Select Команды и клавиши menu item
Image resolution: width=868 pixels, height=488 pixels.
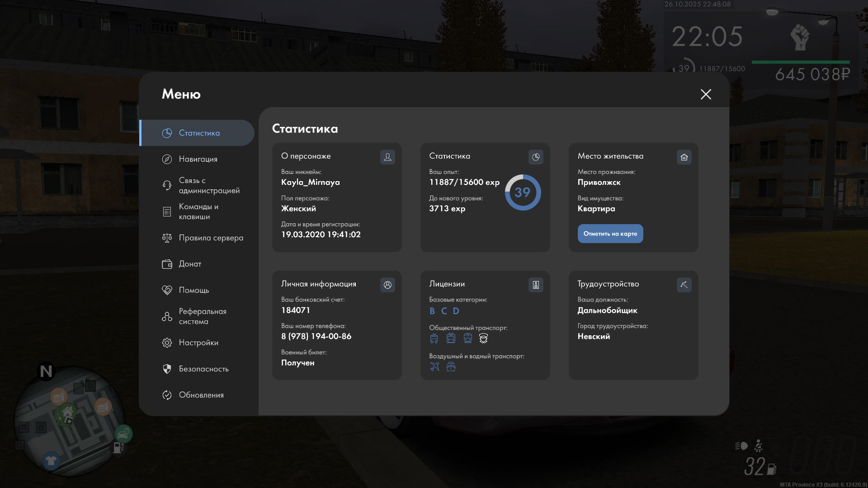point(198,211)
